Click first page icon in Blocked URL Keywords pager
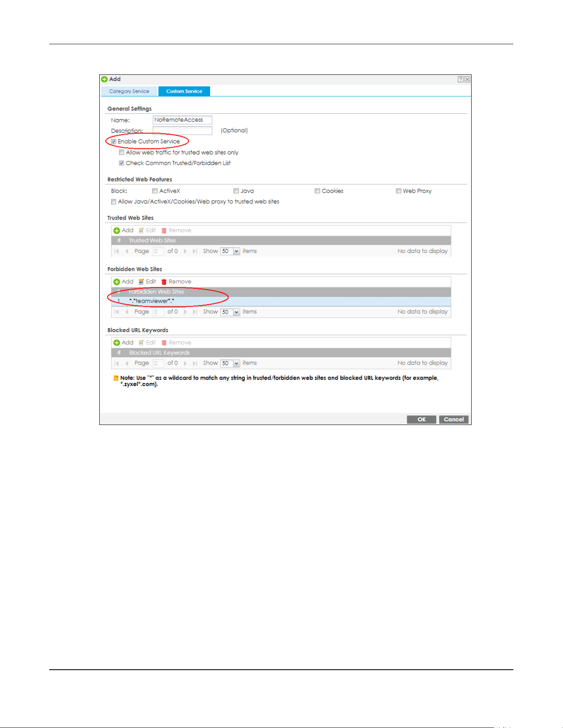Viewport: 563px width, 728px height. [117, 363]
